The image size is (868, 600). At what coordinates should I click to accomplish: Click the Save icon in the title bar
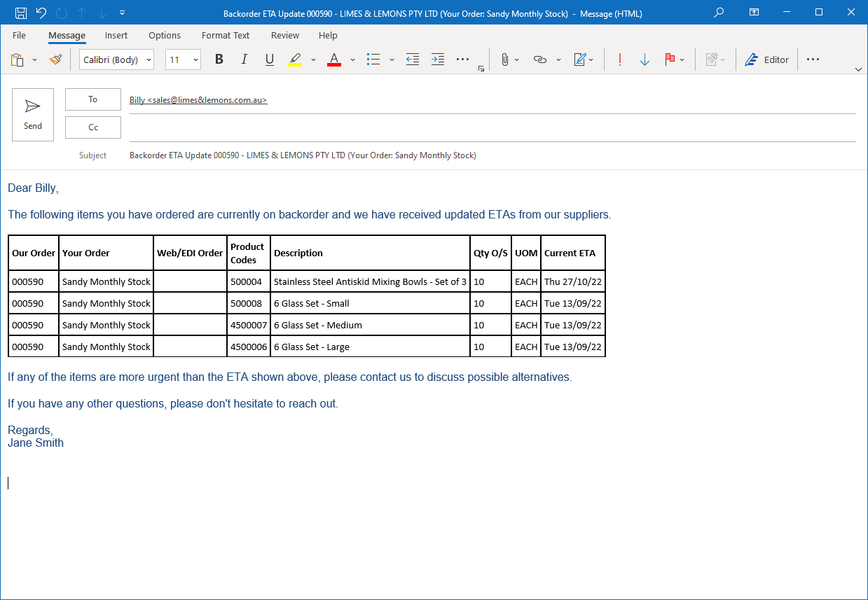[21, 13]
